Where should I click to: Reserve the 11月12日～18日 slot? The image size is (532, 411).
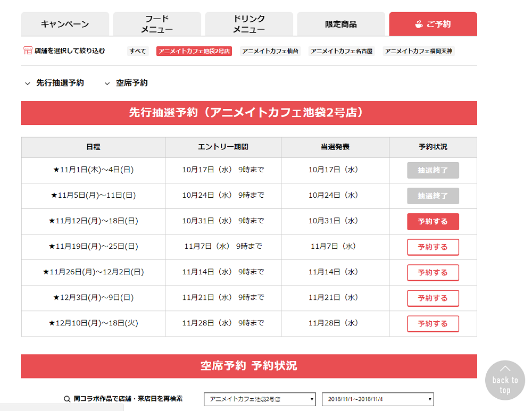click(433, 221)
